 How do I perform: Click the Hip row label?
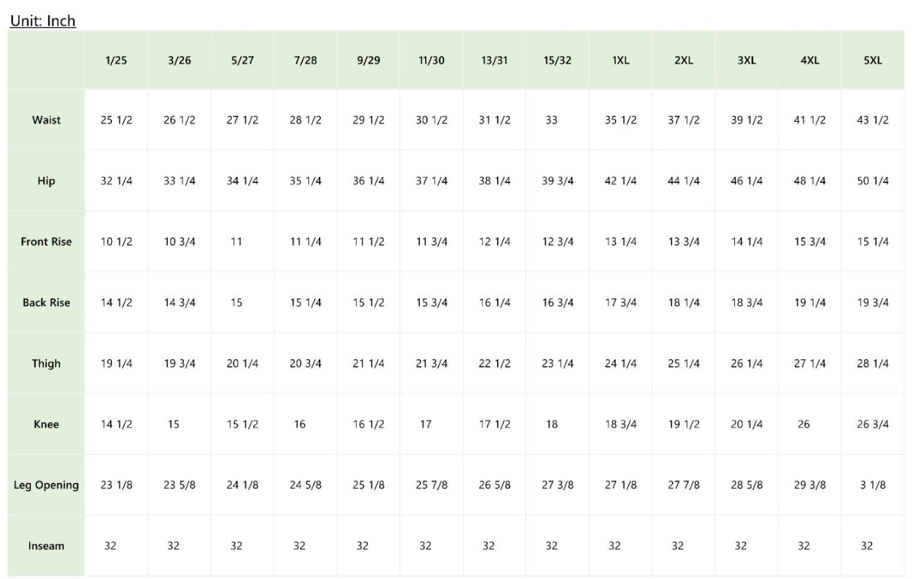[x=46, y=180]
